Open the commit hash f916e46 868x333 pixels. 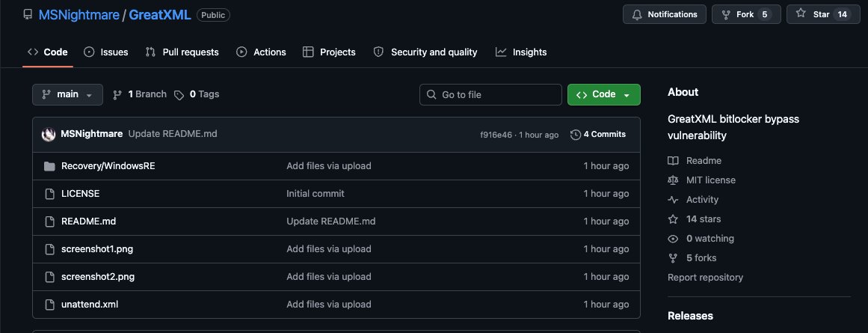[x=496, y=135]
